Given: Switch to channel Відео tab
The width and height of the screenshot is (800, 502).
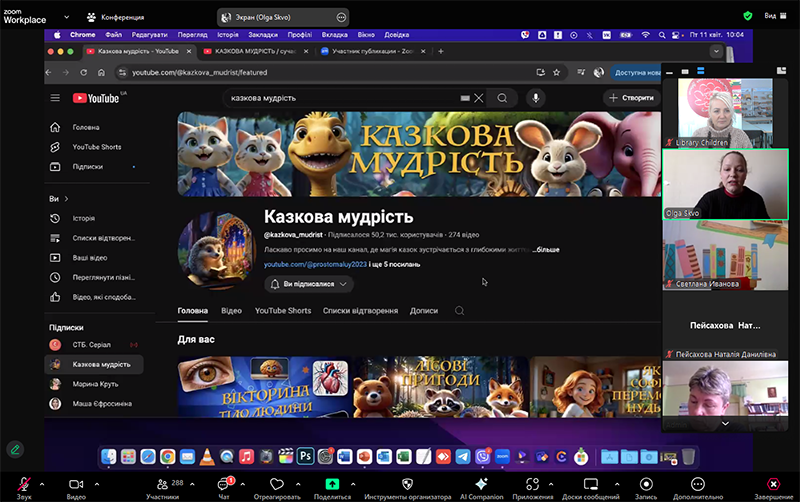Looking at the screenshot, I should (x=231, y=311).
